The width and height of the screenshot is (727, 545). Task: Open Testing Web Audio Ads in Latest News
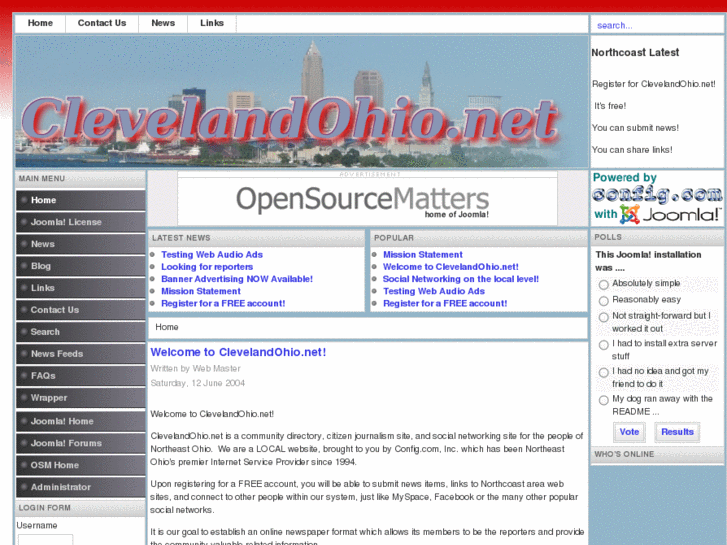[212, 255]
